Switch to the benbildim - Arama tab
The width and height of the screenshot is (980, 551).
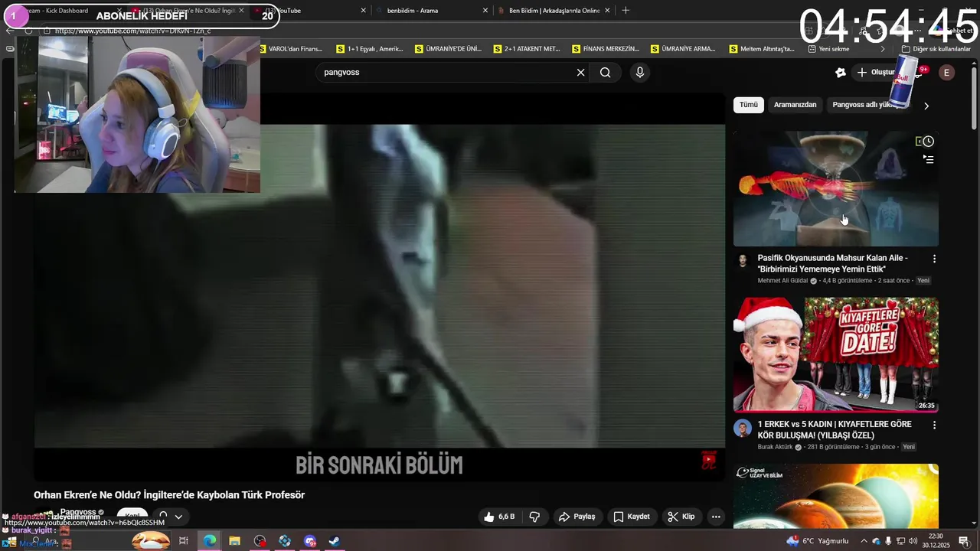[432, 11]
